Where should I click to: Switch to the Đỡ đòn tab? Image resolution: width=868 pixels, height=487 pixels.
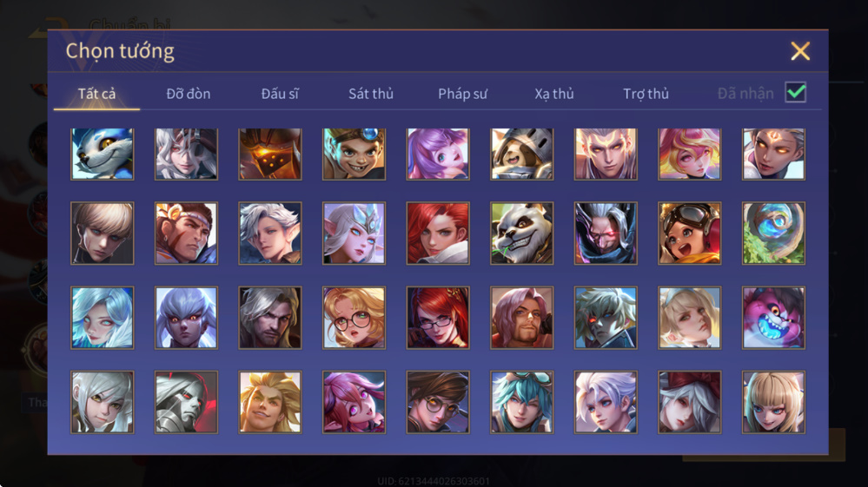point(189,94)
